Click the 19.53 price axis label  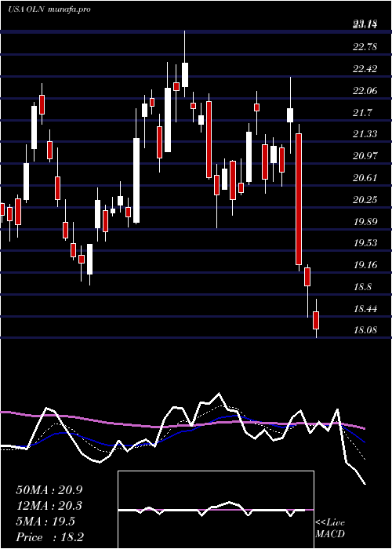tap(365, 243)
